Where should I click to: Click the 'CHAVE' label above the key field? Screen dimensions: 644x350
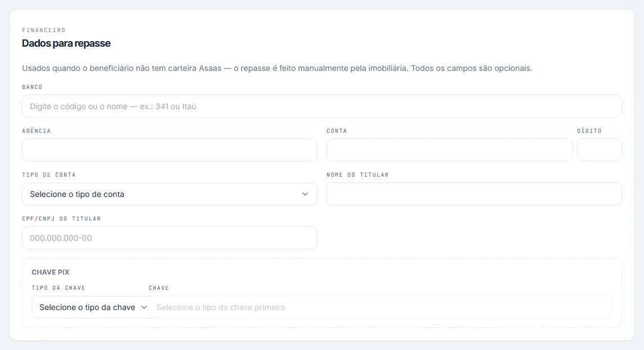(x=159, y=288)
